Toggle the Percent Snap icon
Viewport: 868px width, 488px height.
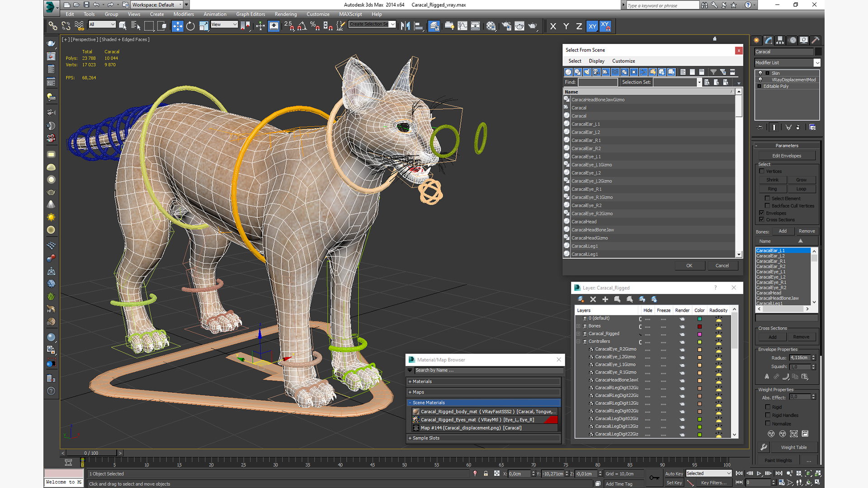tap(315, 26)
